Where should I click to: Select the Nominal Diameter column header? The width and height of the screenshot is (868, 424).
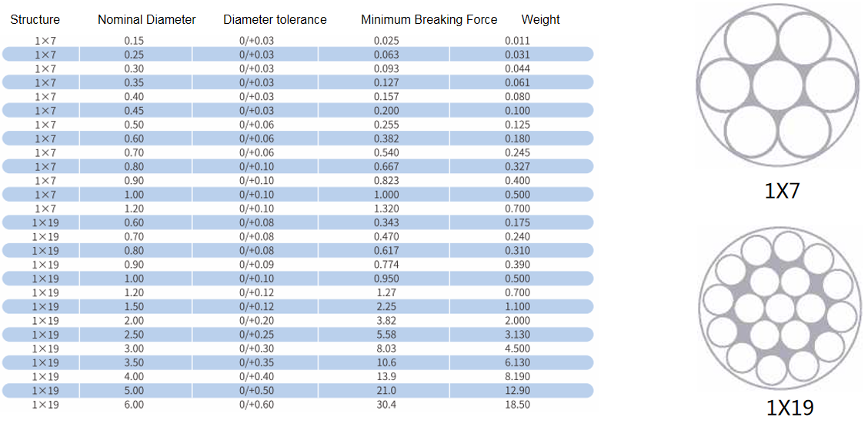pyautogui.click(x=147, y=20)
